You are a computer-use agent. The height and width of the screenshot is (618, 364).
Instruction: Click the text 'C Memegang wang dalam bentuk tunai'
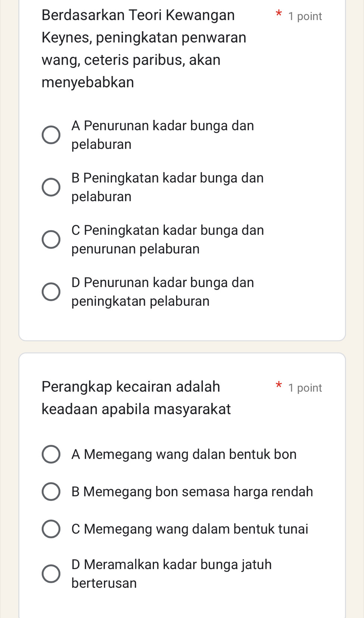tap(189, 529)
